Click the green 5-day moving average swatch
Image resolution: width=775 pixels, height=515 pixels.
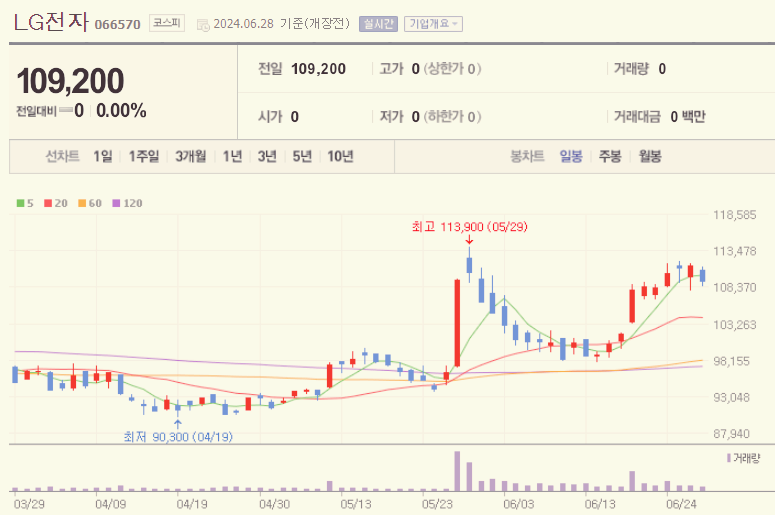click(x=20, y=203)
